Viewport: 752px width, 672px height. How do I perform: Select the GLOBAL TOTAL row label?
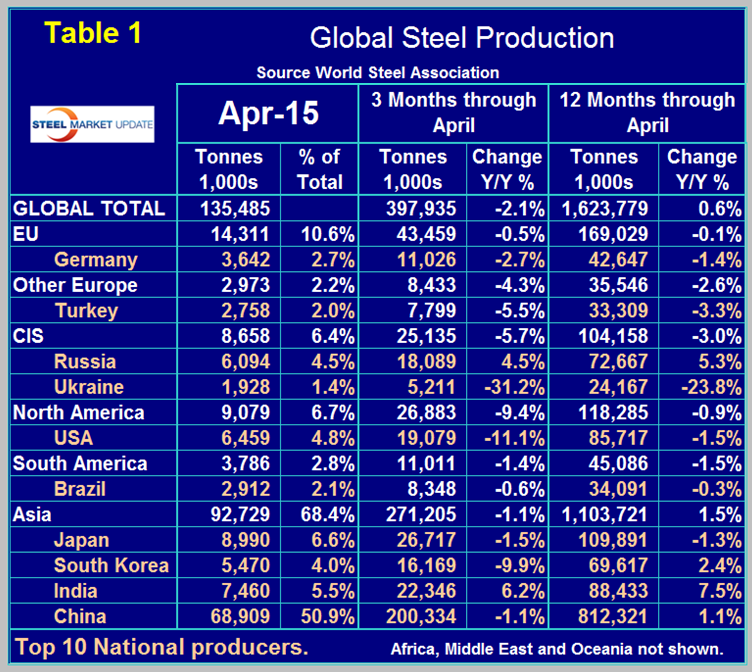tap(88, 208)
